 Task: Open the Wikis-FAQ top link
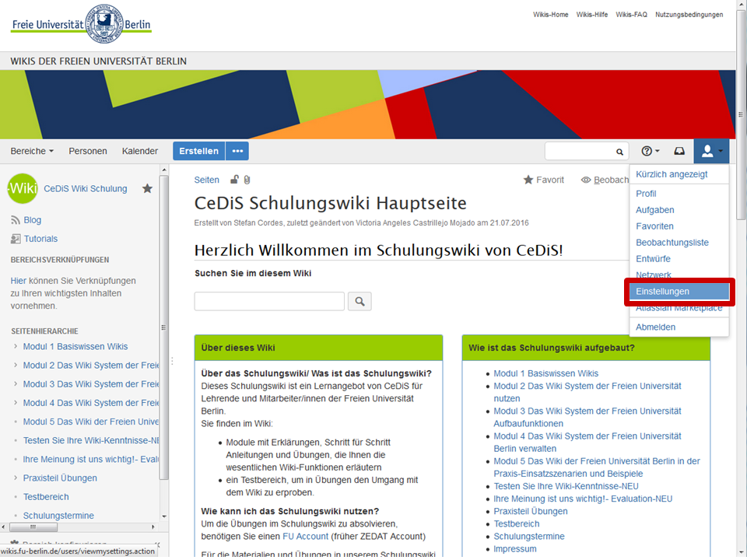[631, 15]
